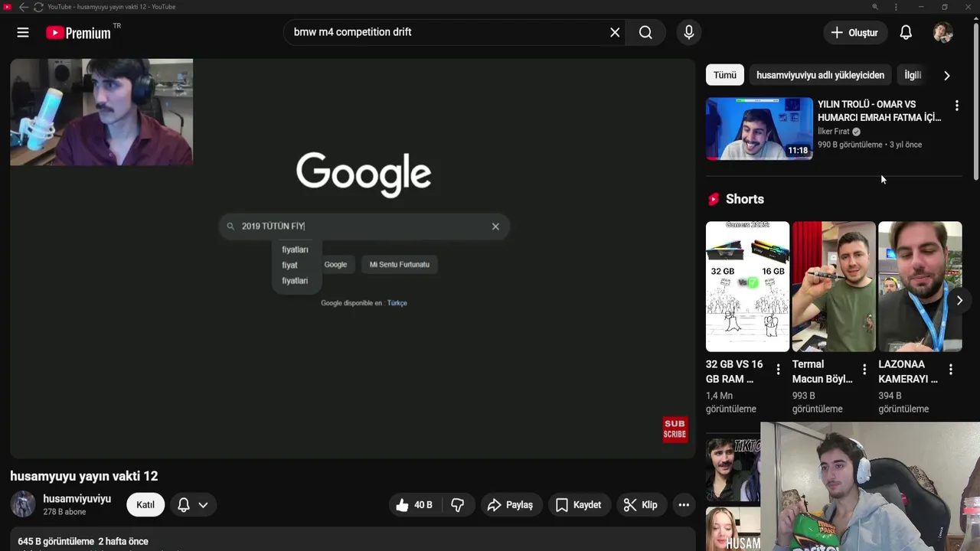Click the Katıl join button
Screen dimensions: 980x551
click(145, 505)
